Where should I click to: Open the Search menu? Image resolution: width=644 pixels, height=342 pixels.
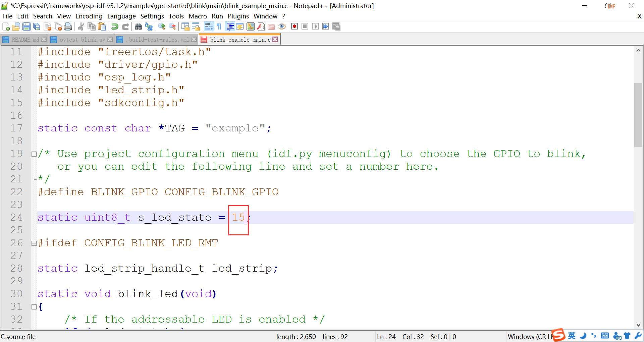(43, 16)
